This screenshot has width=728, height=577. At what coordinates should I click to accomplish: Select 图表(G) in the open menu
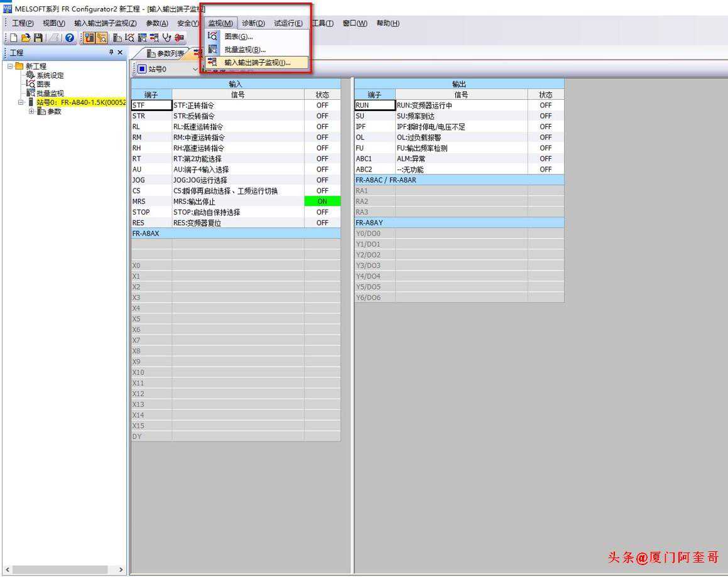[x=238, y=37]
